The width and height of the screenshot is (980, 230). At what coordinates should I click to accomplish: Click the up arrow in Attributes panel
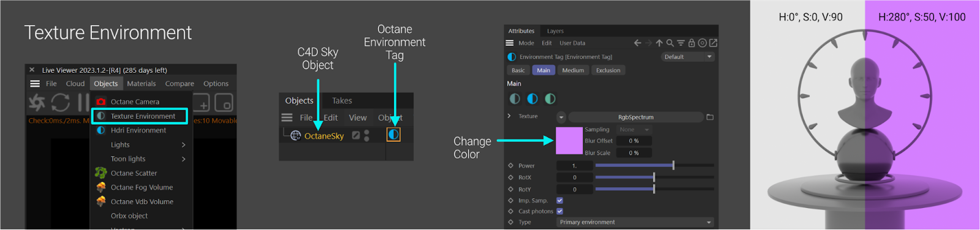pos(660,43)
